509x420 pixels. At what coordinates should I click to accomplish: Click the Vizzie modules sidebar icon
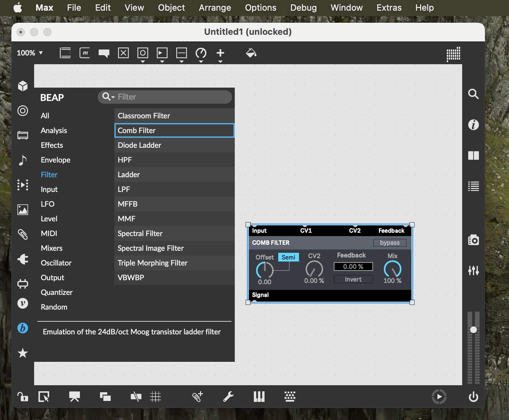23,303
